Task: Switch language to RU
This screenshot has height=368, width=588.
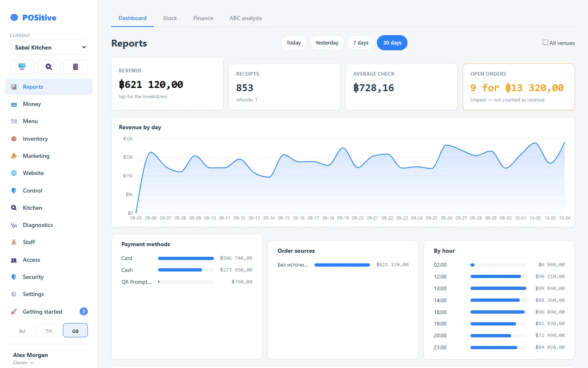Action: tap(22, 330)
